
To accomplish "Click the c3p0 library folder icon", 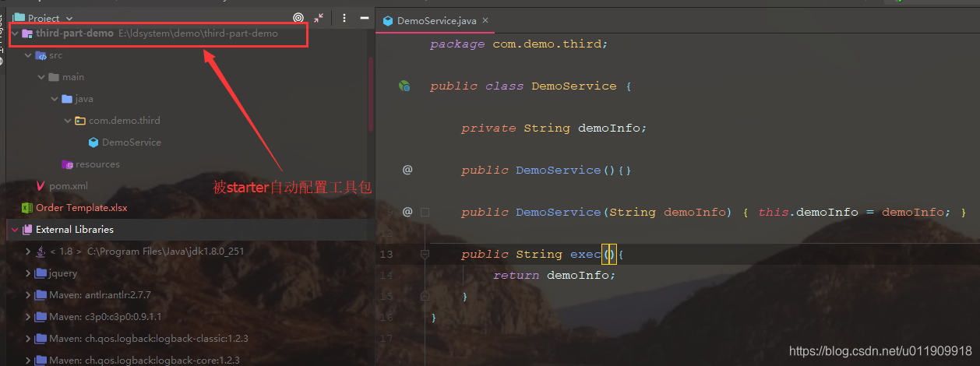I will pos(41,317).
